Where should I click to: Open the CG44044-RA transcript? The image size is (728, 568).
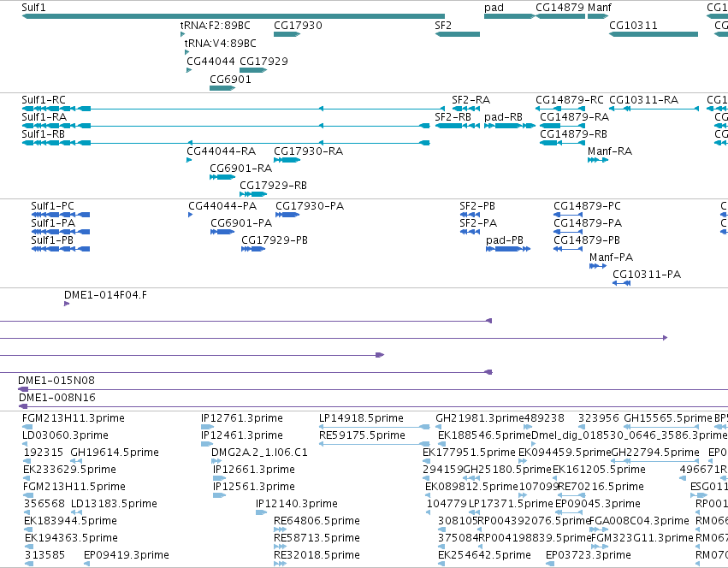coord(189,160)
